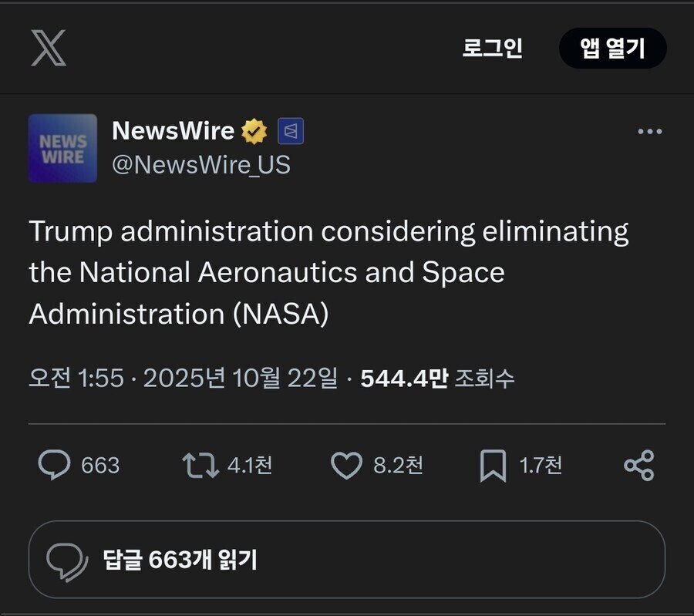This screenshot has height=616, width=694.
Task: Click the 8.2천 likes count
Action: [x=398, y=465]
